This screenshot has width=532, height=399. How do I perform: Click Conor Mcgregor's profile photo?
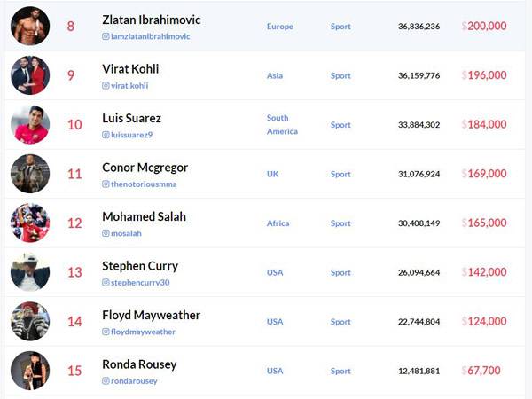click(x=30, y=174)
